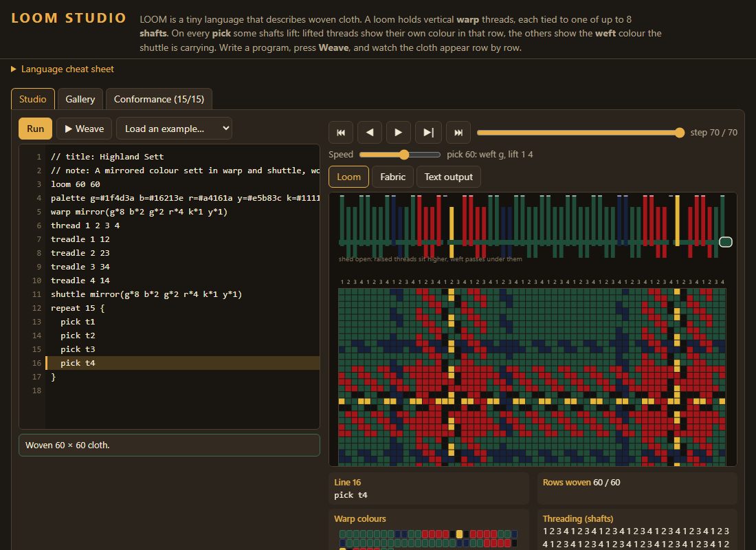Show the Text output view
The image size is (756, 550).
pos(448,177)
